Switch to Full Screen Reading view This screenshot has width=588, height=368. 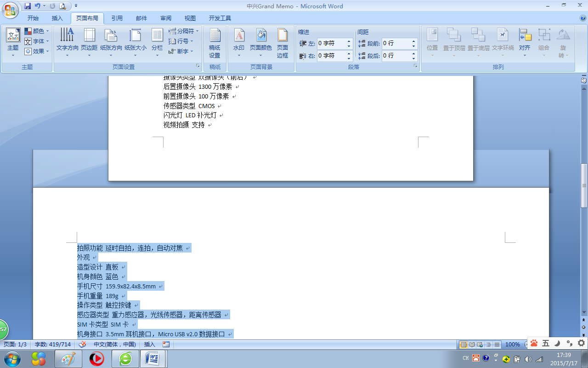coord(472,345)
